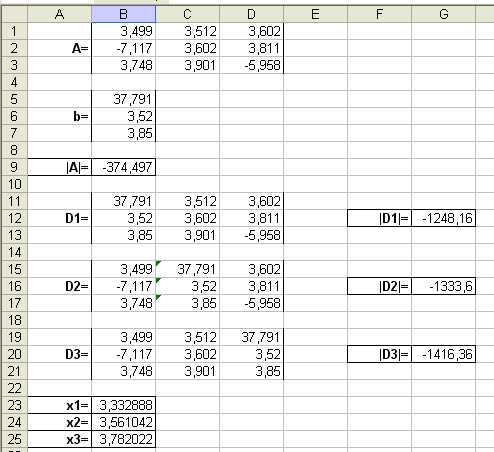Select row 9 header
The image size is (494, 452).
tap(14, 167)
